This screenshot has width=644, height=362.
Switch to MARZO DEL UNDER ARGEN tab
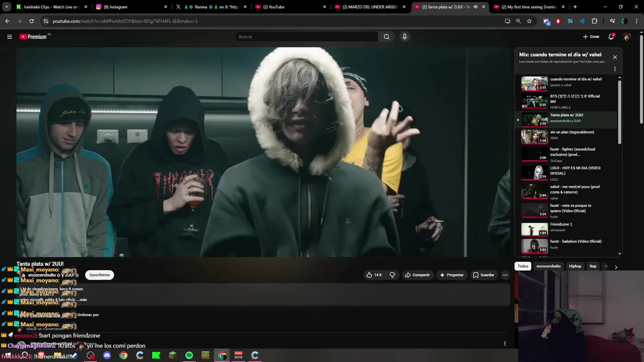(370, 7)
